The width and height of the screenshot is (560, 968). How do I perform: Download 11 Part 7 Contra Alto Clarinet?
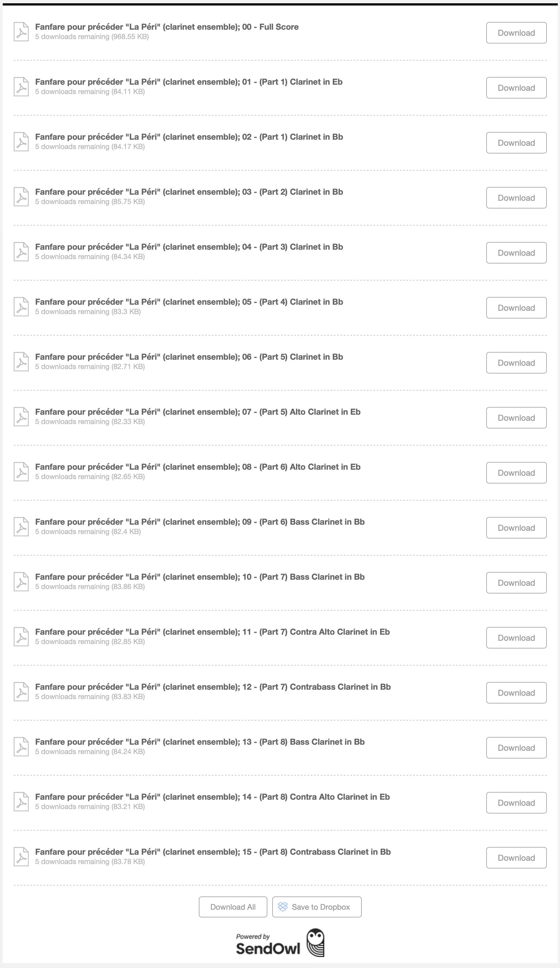(516, 638)
